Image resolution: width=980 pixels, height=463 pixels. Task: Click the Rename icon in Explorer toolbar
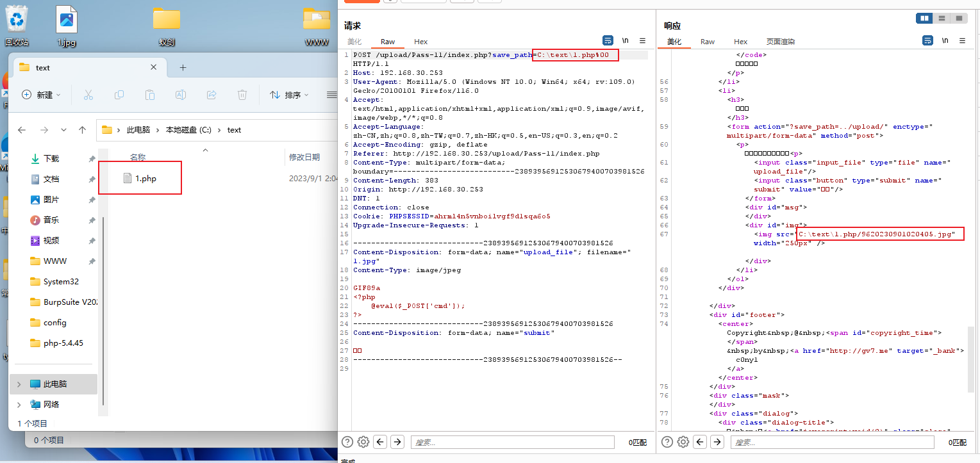coord(181,95)
